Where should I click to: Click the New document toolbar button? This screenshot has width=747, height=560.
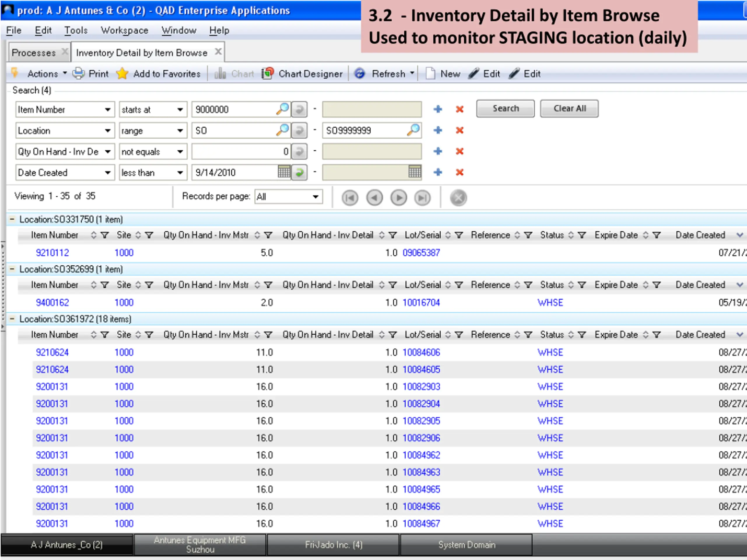443,73
